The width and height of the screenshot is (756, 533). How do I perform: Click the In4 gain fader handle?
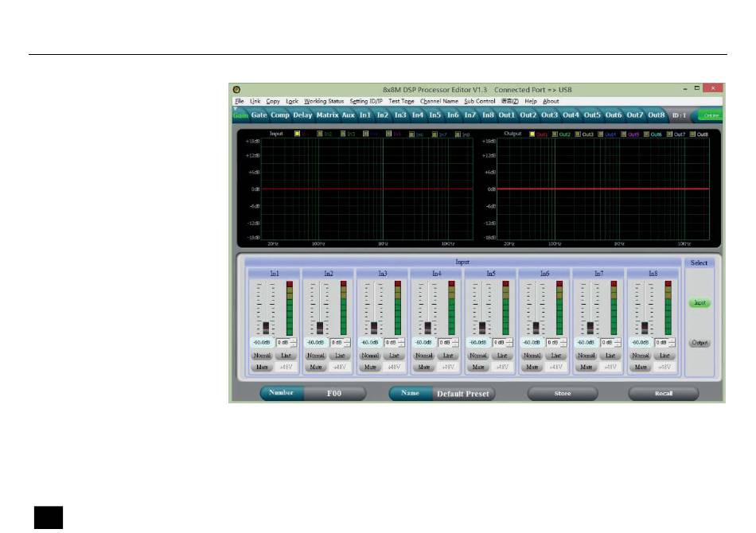pos(427,328)
